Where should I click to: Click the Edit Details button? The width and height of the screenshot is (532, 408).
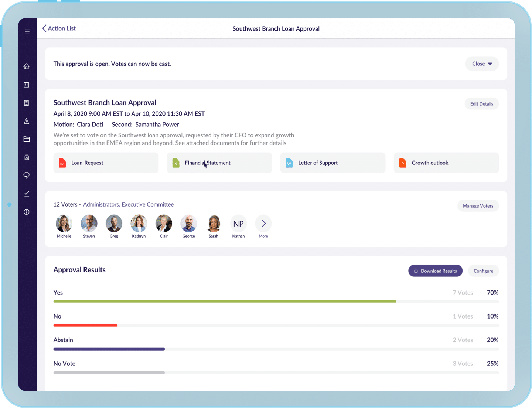click(481, 104)
